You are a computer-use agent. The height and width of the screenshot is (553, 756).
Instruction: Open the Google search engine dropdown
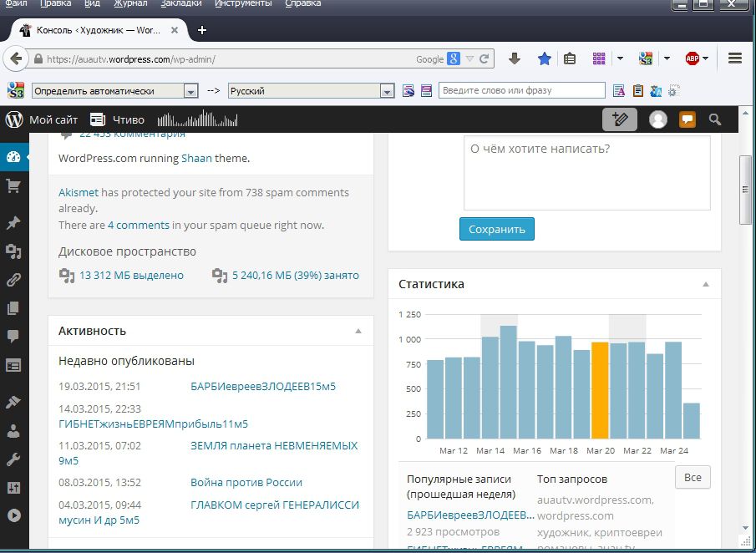coord(454,58)
